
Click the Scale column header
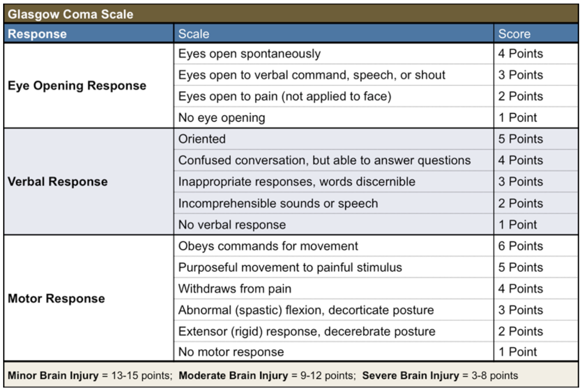point(334,33)
